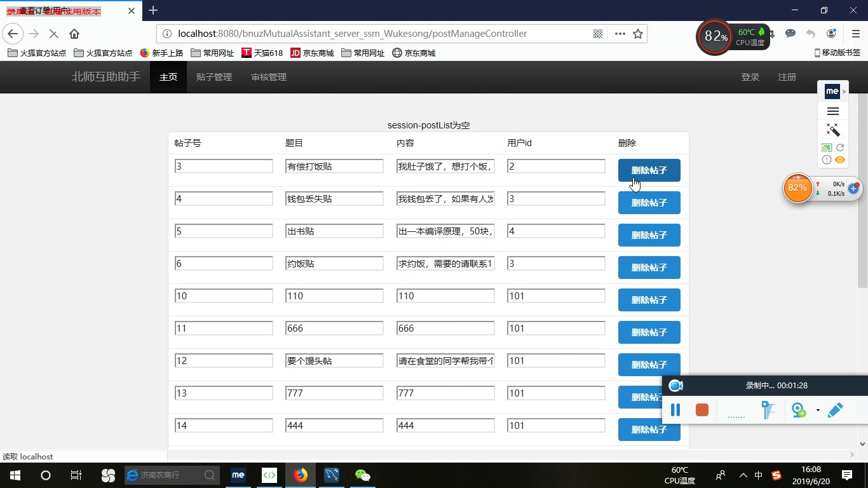Delete post 5 出书贴
This screenshot has width=868, height=488.
[649, 235]
